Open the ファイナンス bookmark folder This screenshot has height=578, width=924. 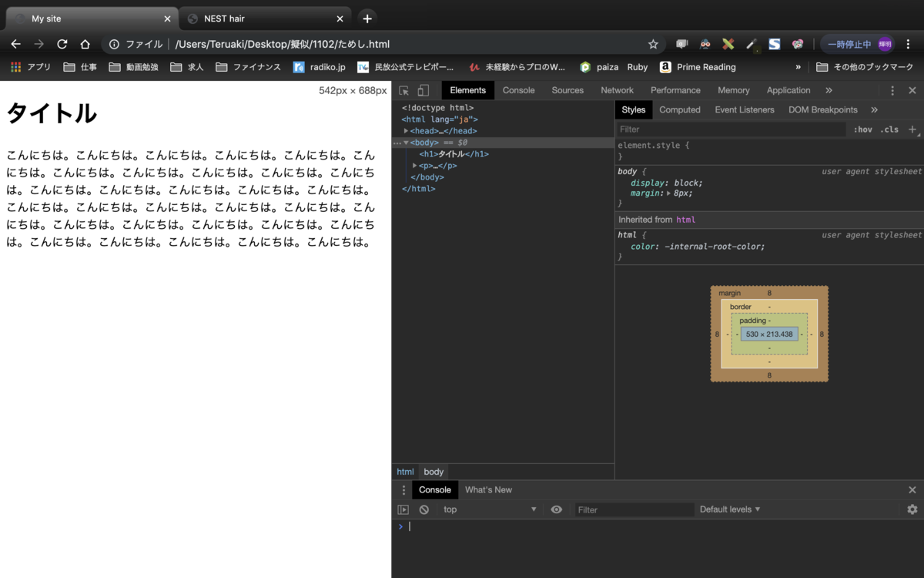coord(249,67)
